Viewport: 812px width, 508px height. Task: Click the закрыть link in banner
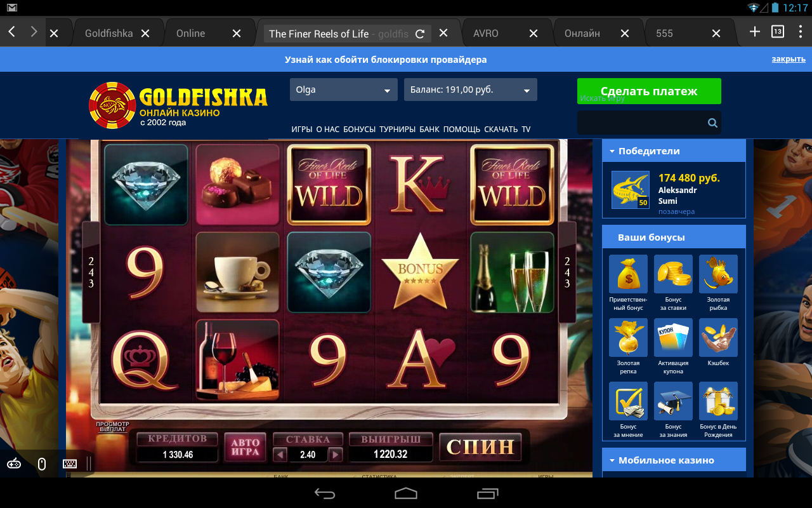click(789, 59)
